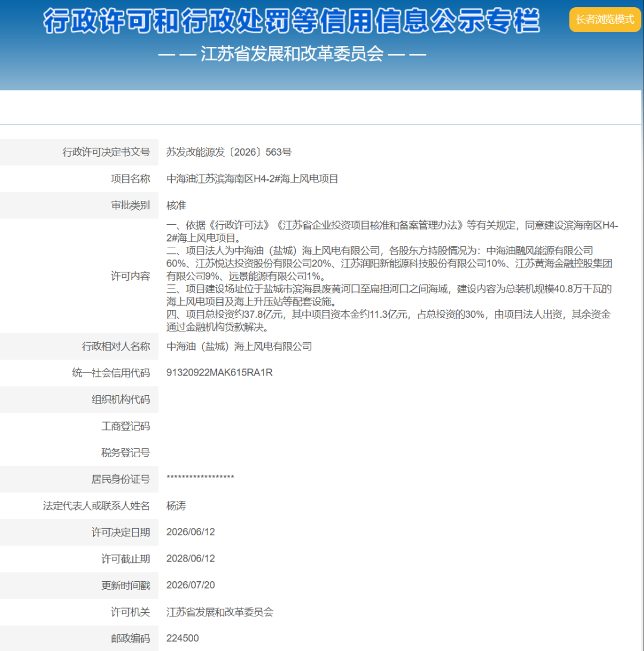Click the paragraph about 项目总投资约37.8亿元
The width and height of the screenshot is (644, 651).
(389, 321)
